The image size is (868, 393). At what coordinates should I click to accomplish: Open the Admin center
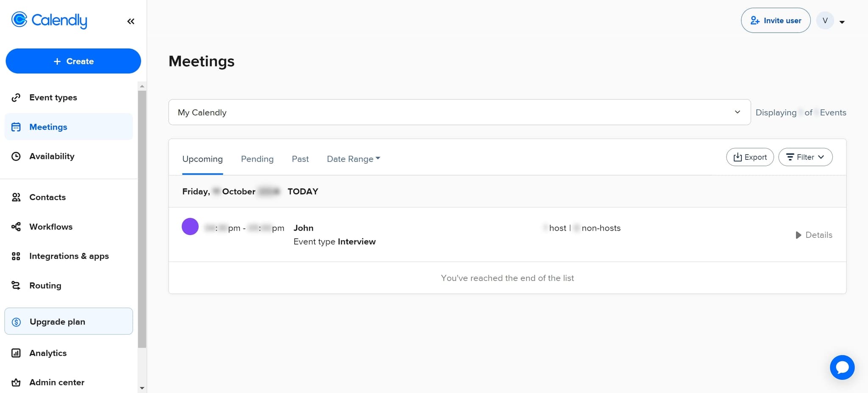[x=57, y=382]
